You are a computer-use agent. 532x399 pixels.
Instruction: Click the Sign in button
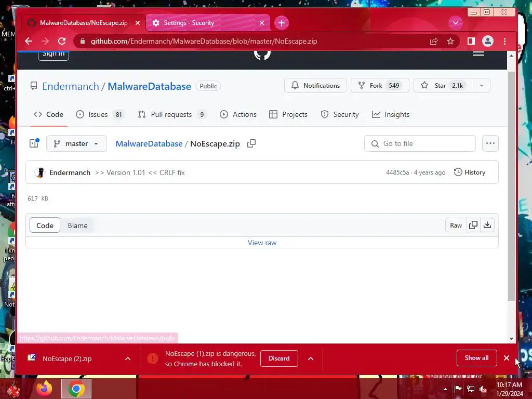(54, 55)
